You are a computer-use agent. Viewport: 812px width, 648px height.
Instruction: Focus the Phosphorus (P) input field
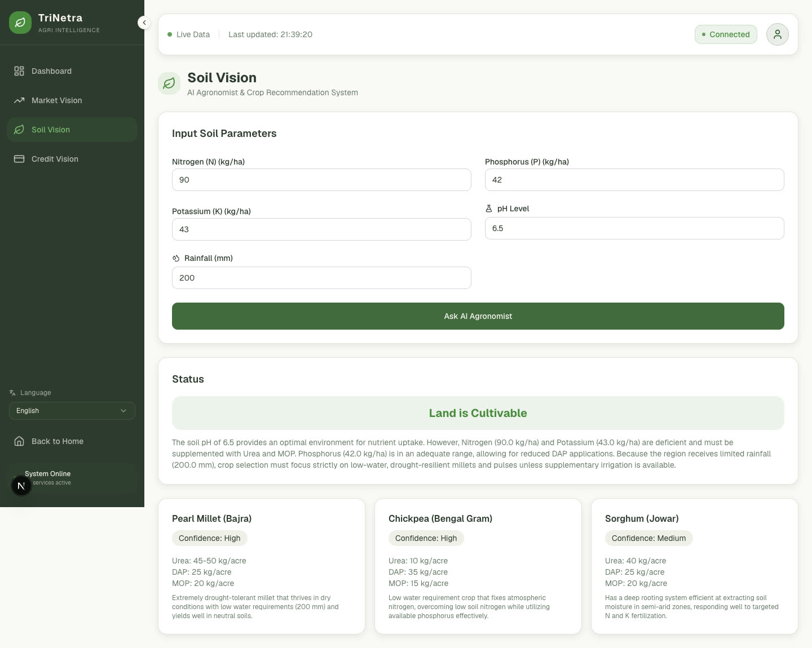tap(634, 180)
